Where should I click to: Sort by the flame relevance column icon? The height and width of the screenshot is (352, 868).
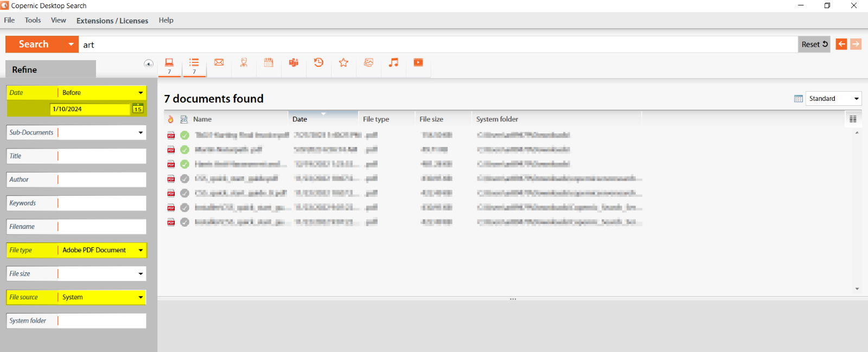[x=171, y=119]
